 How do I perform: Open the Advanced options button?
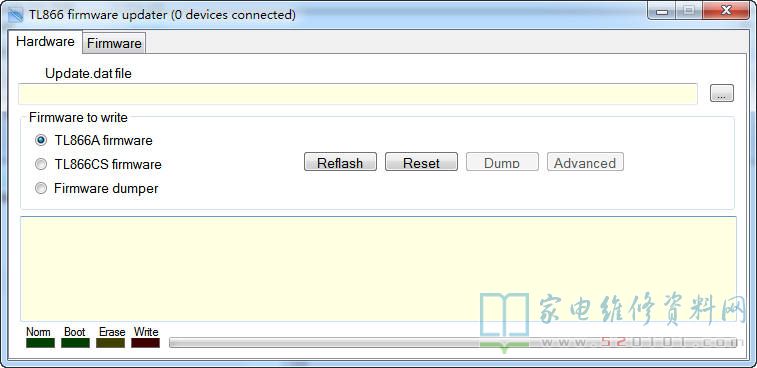(585, 162)
